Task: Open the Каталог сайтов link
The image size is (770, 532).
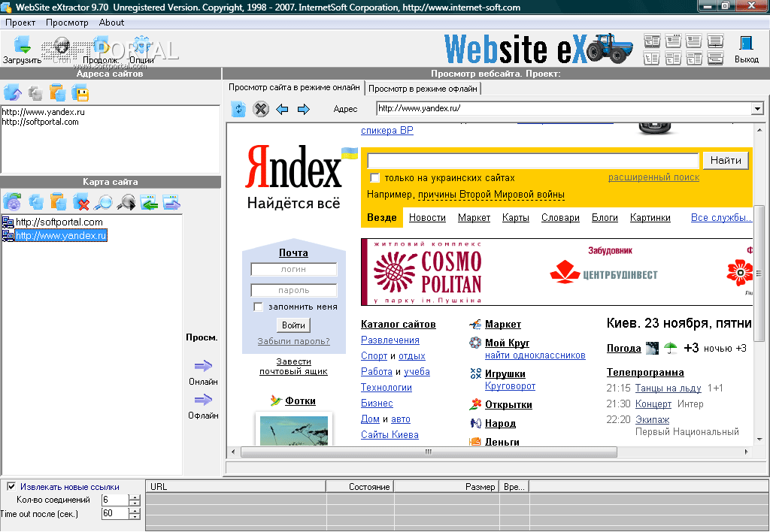Action: [x=399, y=325]
